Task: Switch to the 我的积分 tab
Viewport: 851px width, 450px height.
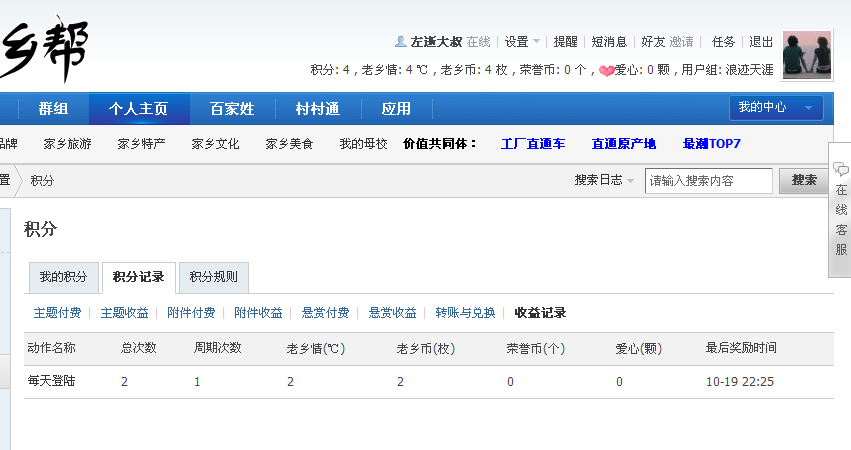Action: pyautogui.click(x=63, y=277)
